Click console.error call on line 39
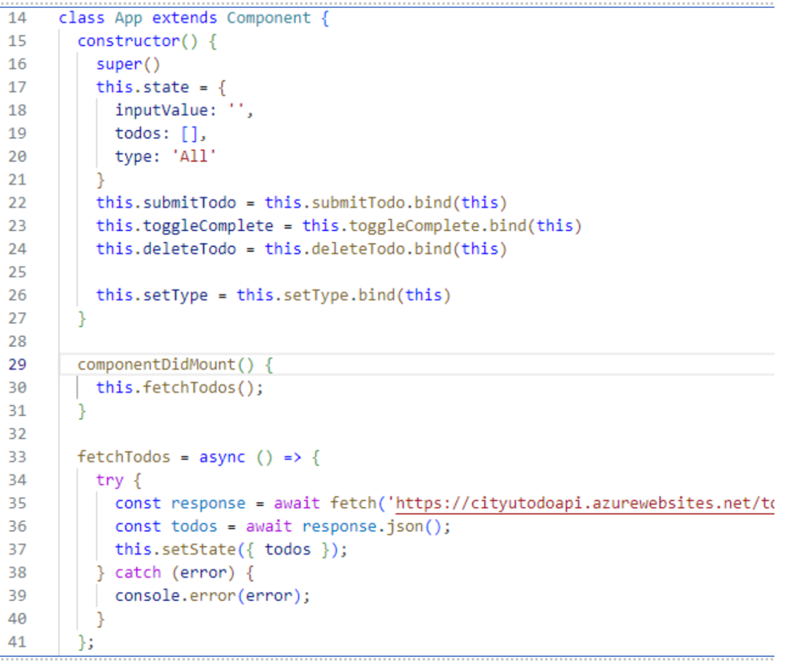 tap(180, 595)
